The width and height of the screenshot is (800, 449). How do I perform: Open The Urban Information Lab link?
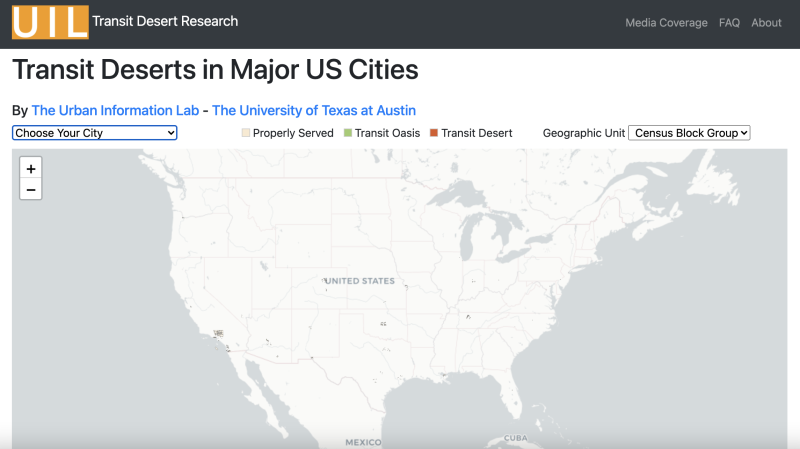115,111
